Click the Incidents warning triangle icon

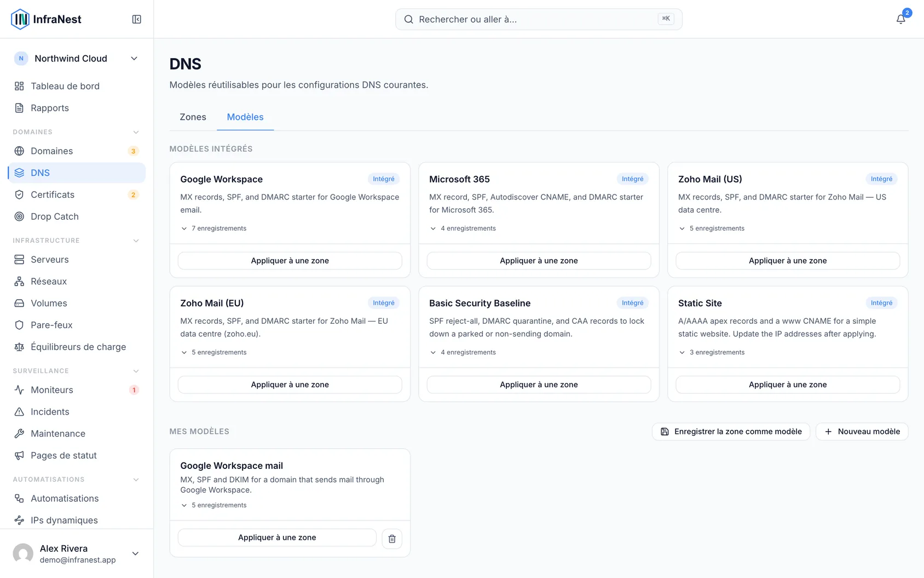19,411
